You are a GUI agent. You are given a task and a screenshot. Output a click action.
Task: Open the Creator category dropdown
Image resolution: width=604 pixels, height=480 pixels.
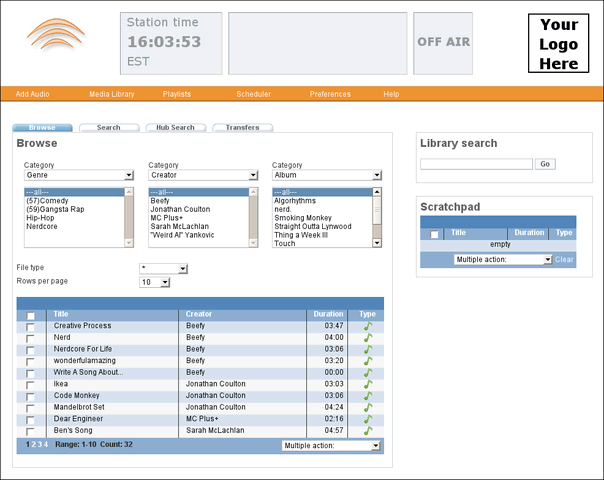pos(203,175)
